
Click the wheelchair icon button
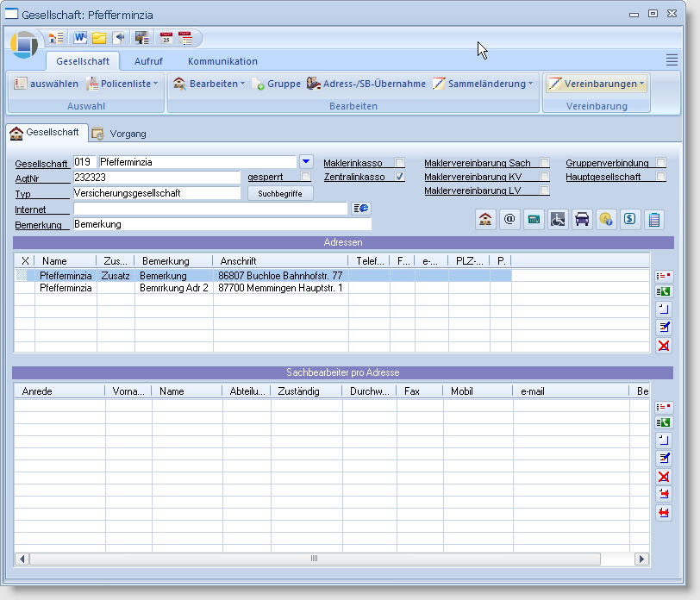[558, 219]
